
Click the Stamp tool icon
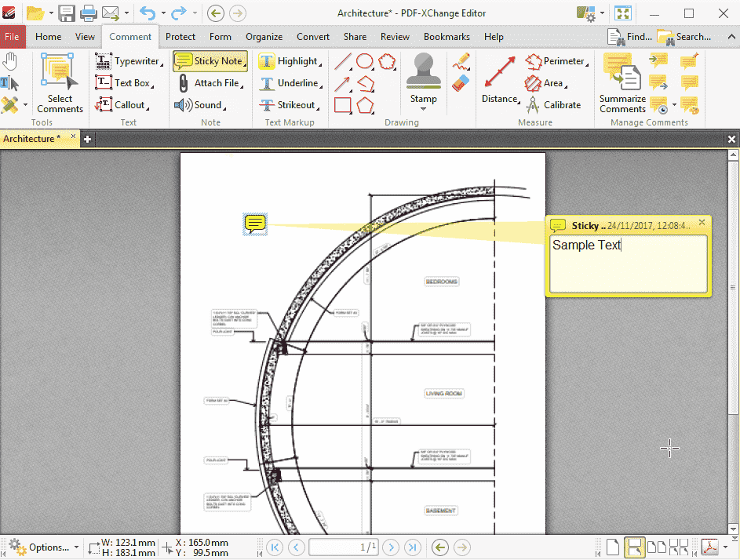(423, 71)
